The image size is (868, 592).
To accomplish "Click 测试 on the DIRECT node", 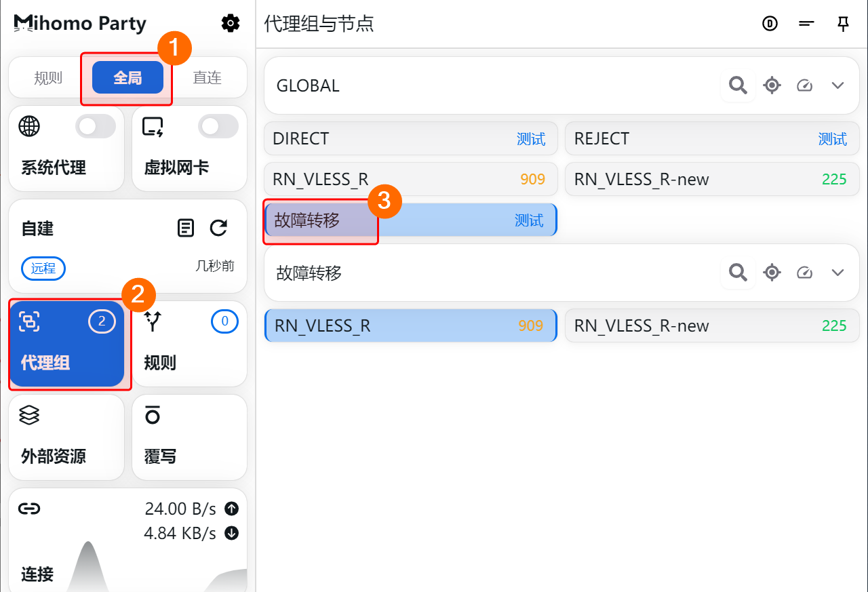I will click(530, 139).
